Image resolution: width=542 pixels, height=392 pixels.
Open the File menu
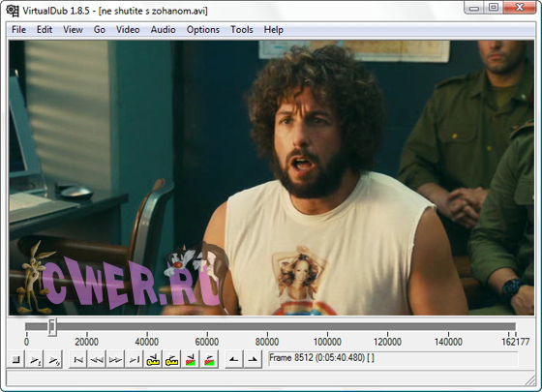click(x=18, y=30)
